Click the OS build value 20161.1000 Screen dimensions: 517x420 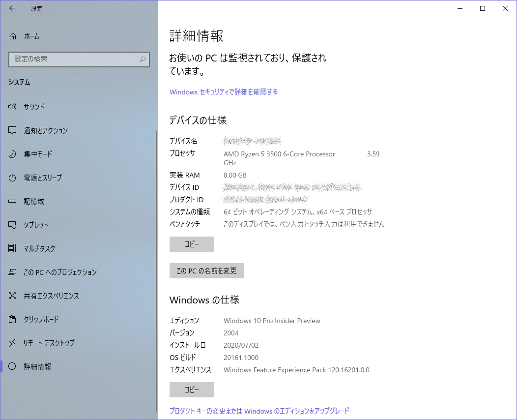(x=241, y=358)
